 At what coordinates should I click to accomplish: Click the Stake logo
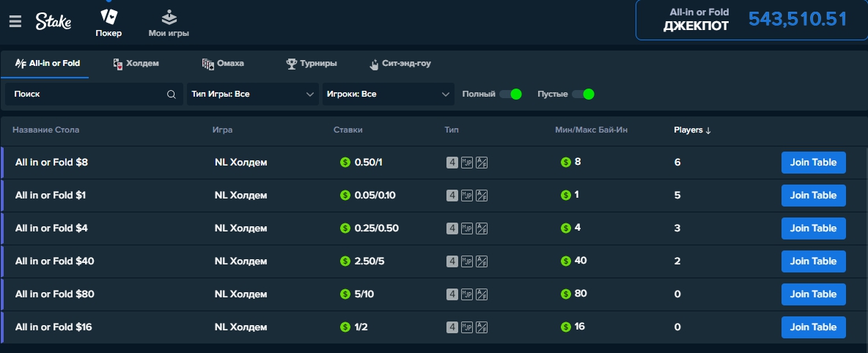(54, 22)
